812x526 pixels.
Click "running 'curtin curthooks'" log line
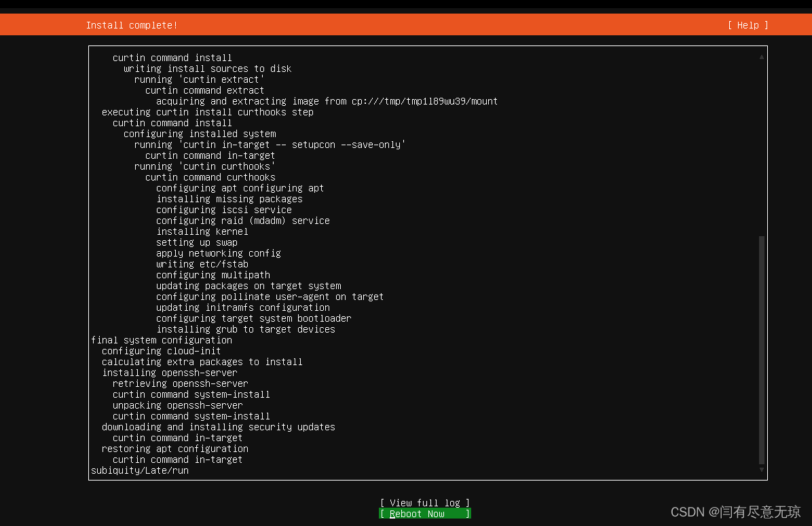click(x=204, y=166)
